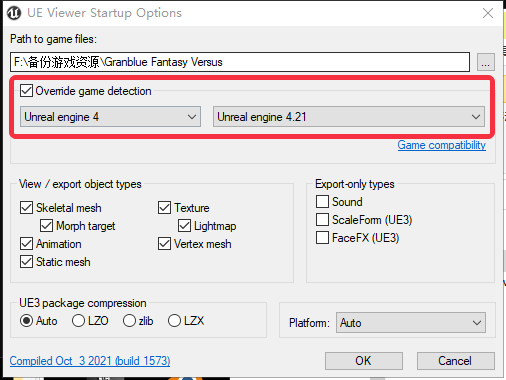Open the Unreal engine 4.21 version dropdown
Image resolution: width=506 pixels, height=380 pixels.
coord(349,117)
